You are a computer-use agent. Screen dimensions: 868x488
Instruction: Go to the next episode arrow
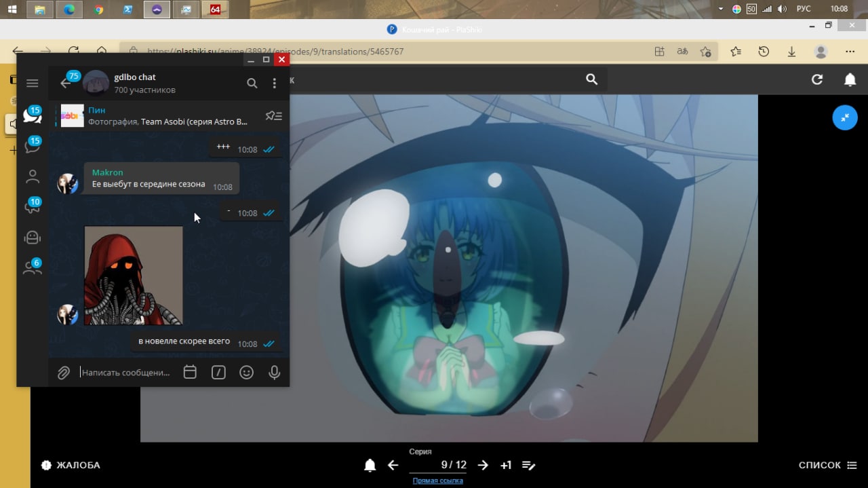pos(483,465)
